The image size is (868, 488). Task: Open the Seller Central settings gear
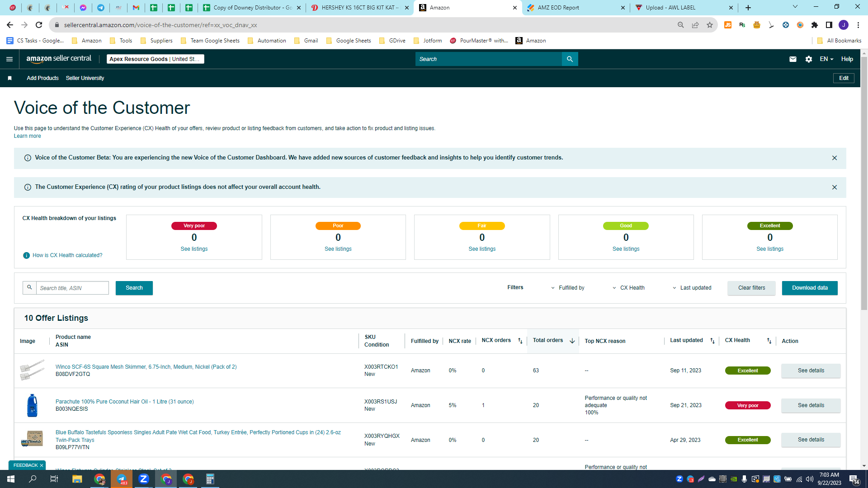click(x=809, y=59)
